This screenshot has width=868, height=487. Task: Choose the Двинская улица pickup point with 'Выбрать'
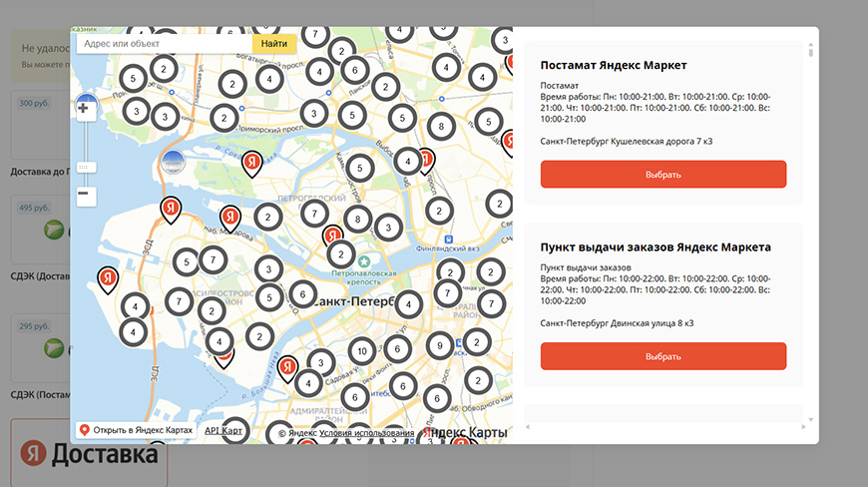tap(663, 356)
